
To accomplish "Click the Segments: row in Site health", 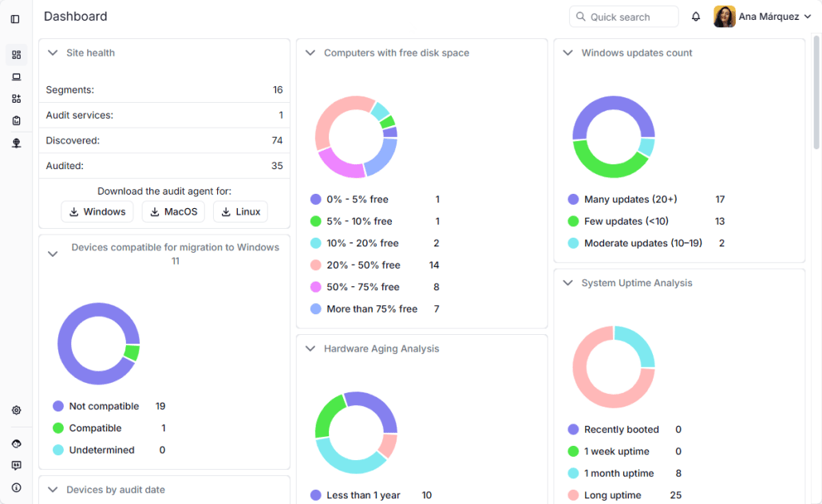I will click(x=164, y=90).
